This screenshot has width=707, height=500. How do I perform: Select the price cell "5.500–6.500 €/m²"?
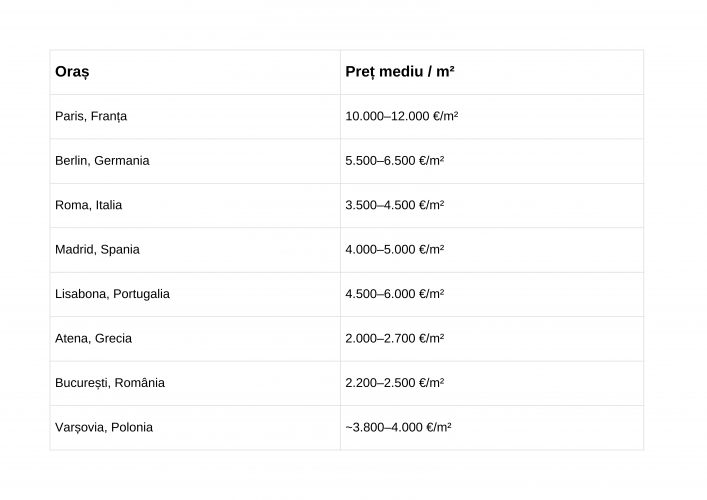click(x=394, y=161)
